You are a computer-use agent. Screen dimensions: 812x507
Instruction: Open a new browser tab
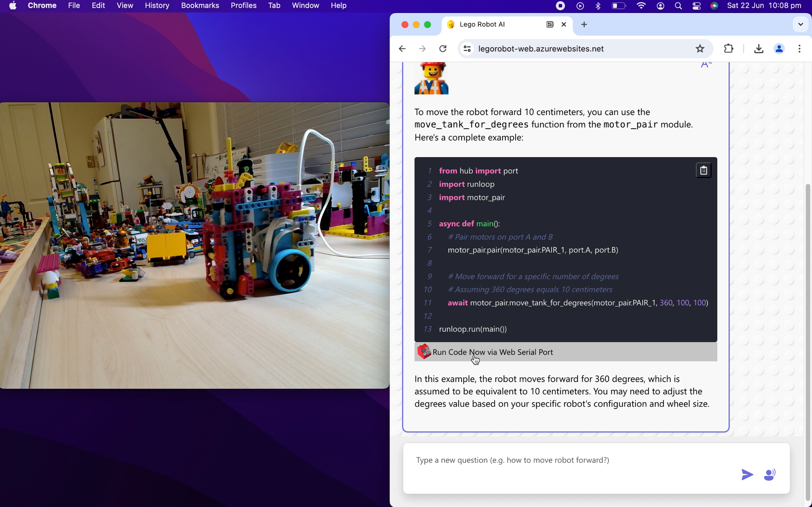pyautogui.click(x=584, y=24)
